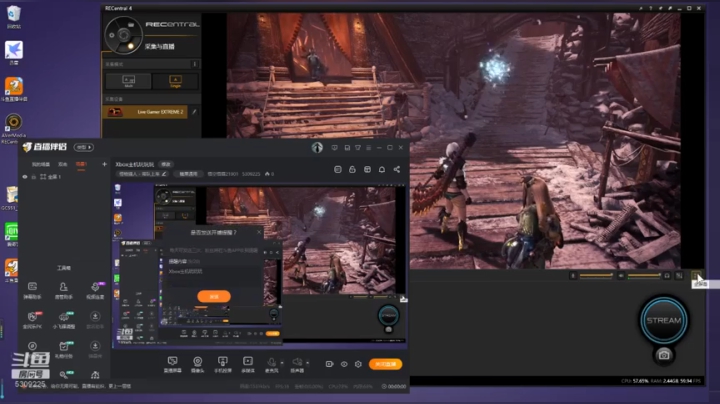Click the hovered fullscreen icon under RECentral preview
Viewport: 720px width, 404px height.
point(697,275)
